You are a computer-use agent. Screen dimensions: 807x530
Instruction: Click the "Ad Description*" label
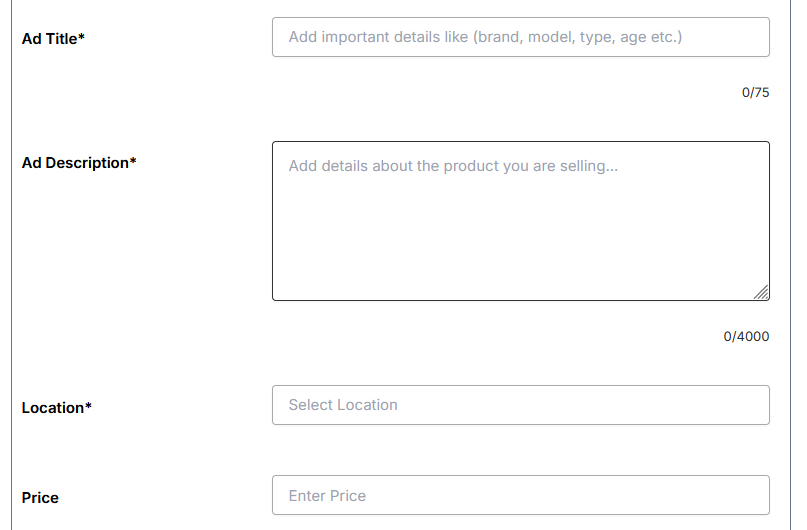click(75, 163)
